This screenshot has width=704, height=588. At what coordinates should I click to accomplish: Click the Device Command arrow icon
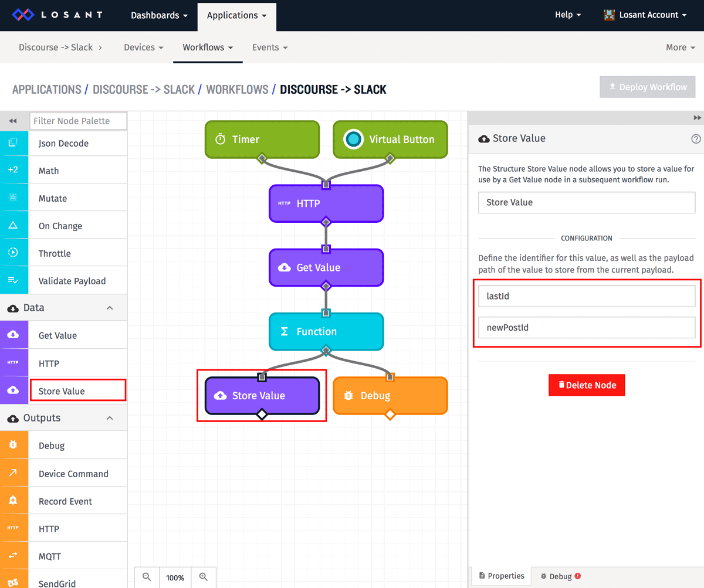(13, 473)
